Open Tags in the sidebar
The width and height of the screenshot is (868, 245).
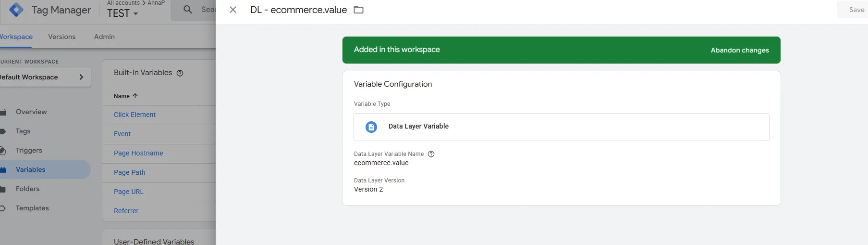(x=23, y=131)
